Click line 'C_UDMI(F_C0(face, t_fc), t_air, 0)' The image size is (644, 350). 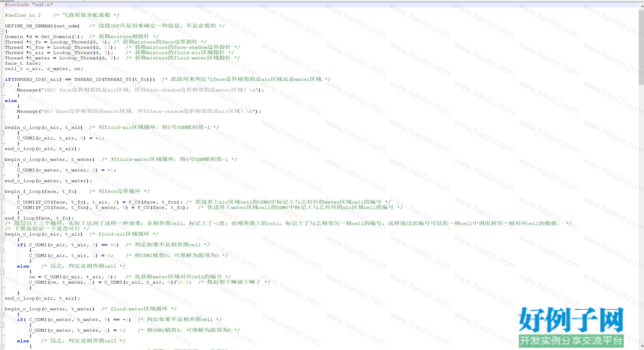pyautogui.click(x=100, y=202)
